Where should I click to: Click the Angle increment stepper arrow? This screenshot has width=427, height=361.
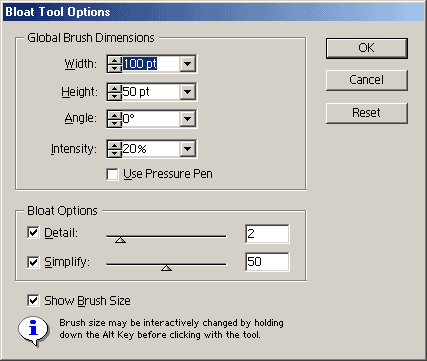(x=114, y=115)
